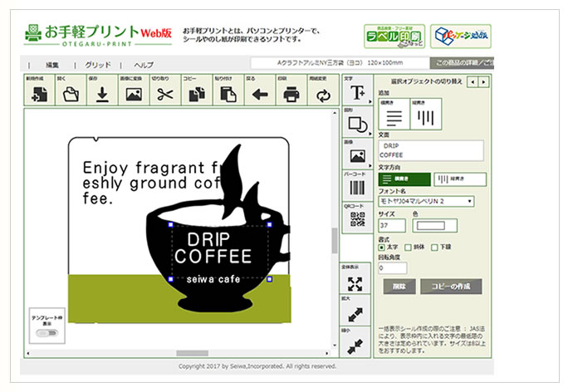The image size is (573, 392).
Task: Convert to image using 画像に変換 icon
Action: tap(134, 91)
